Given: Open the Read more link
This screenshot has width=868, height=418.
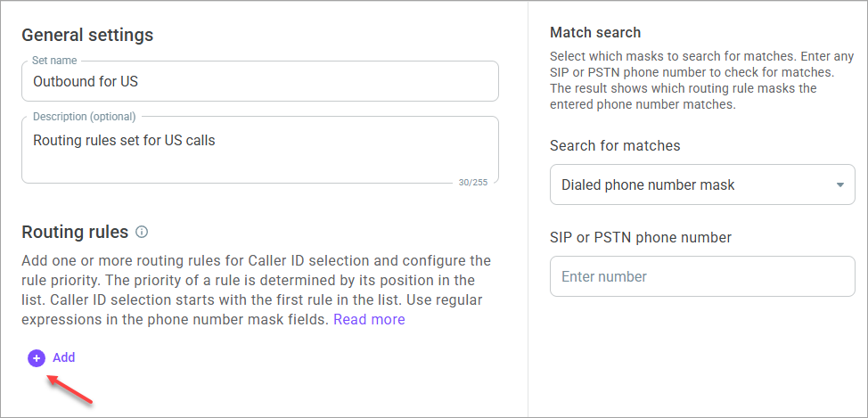Looking at the screenshot, I should (x=369, y=319).
